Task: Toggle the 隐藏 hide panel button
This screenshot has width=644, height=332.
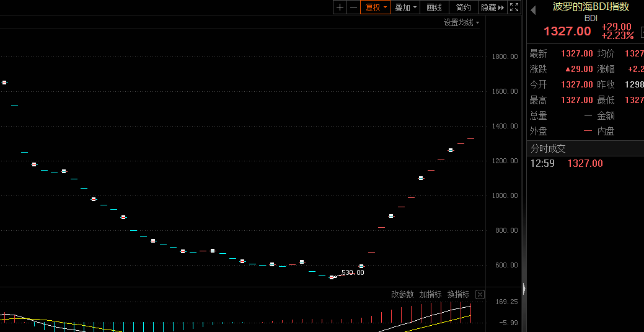Action: tap(493, 7)
